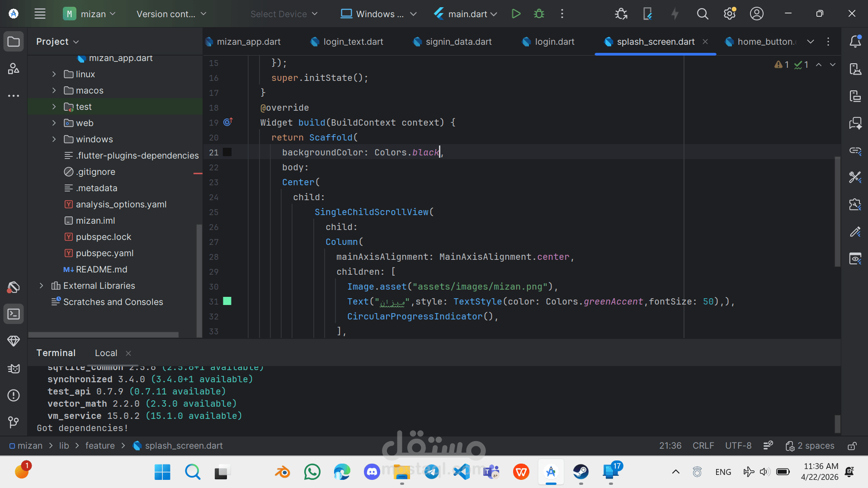Open IDE settings gear icon

[729, 14]
